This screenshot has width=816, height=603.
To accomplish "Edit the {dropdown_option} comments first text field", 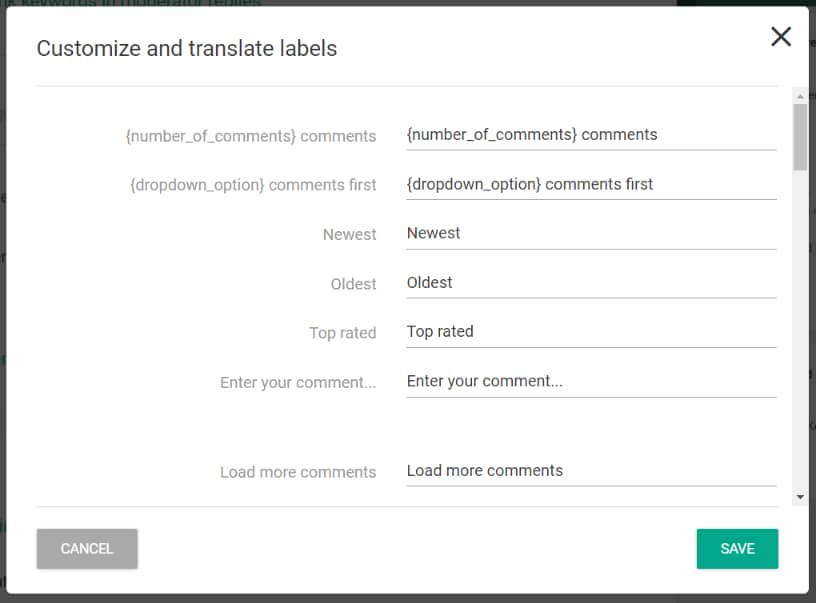I will pyautogui.click(x=590, y=184).
